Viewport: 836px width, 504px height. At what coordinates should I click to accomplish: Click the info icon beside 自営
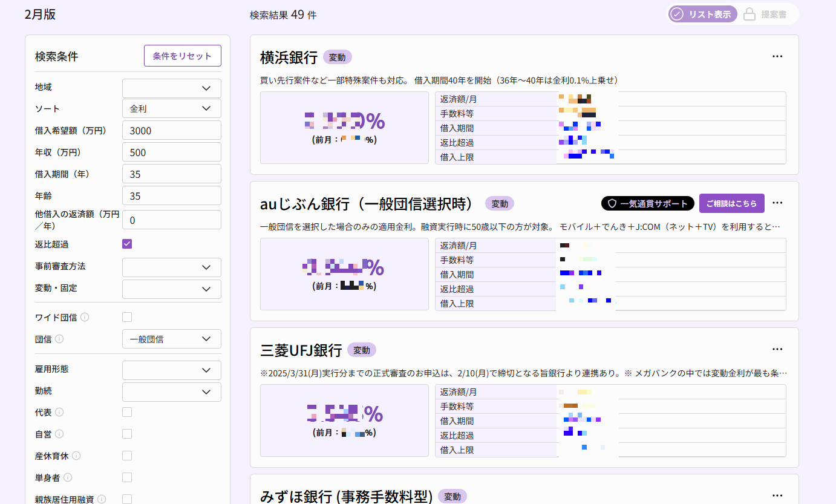coord(59,434)
